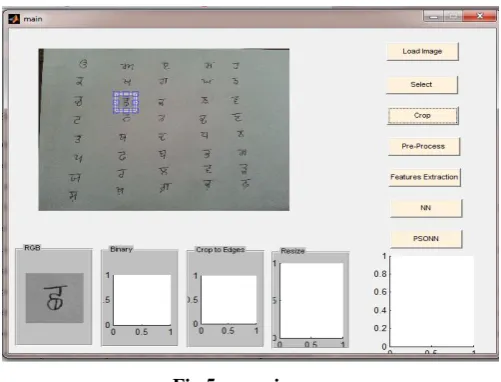Click the 'Crop to Edges' label
Viewport: 501px width, 382px height.
220,249
